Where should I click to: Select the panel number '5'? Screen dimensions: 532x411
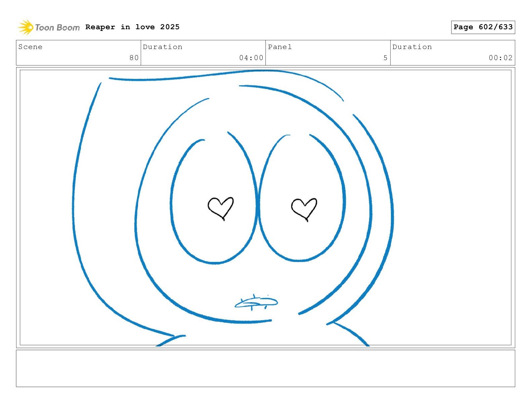pos(386,58)
